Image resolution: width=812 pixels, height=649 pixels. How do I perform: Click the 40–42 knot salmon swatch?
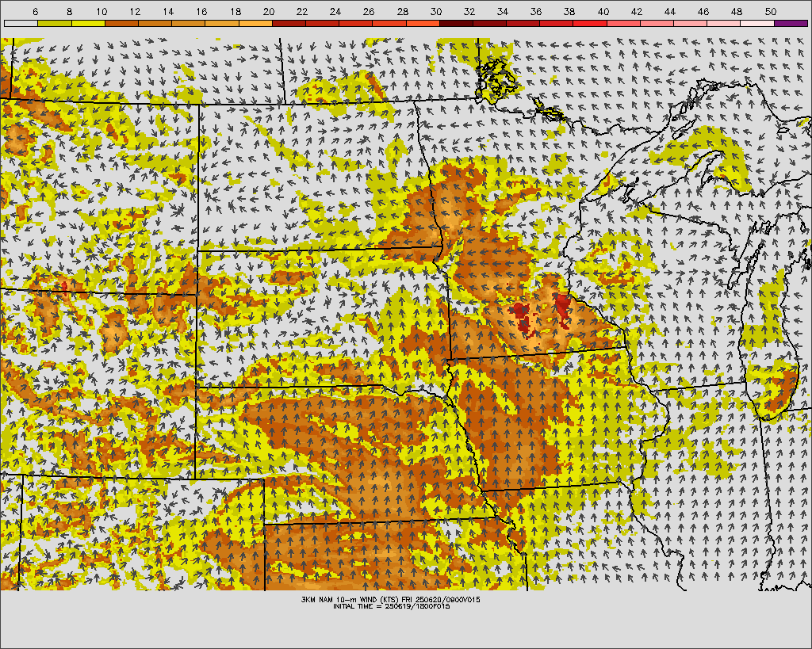click(x=623, y=23)
